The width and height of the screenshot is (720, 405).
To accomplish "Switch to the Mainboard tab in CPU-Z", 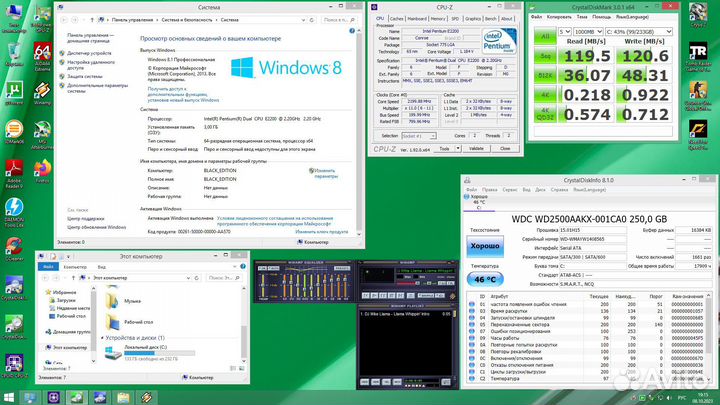I will [417, 18].
